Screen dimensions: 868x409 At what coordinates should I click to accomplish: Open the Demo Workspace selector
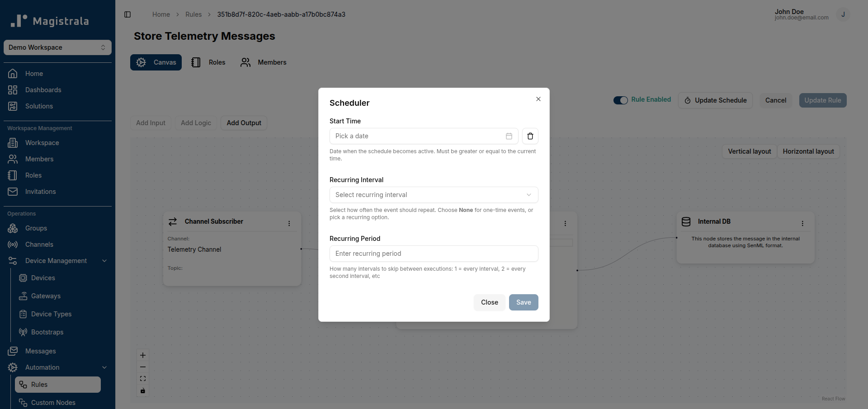pos(57,47)
